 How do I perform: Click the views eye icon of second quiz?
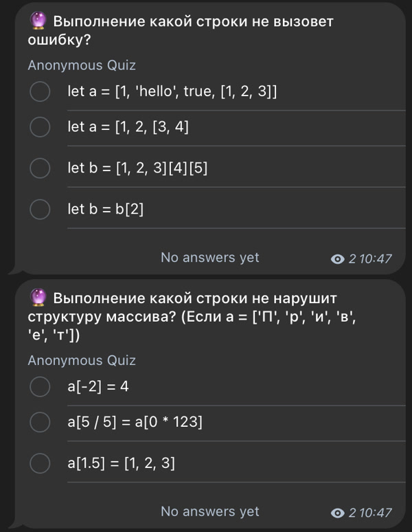coord(337,513)
